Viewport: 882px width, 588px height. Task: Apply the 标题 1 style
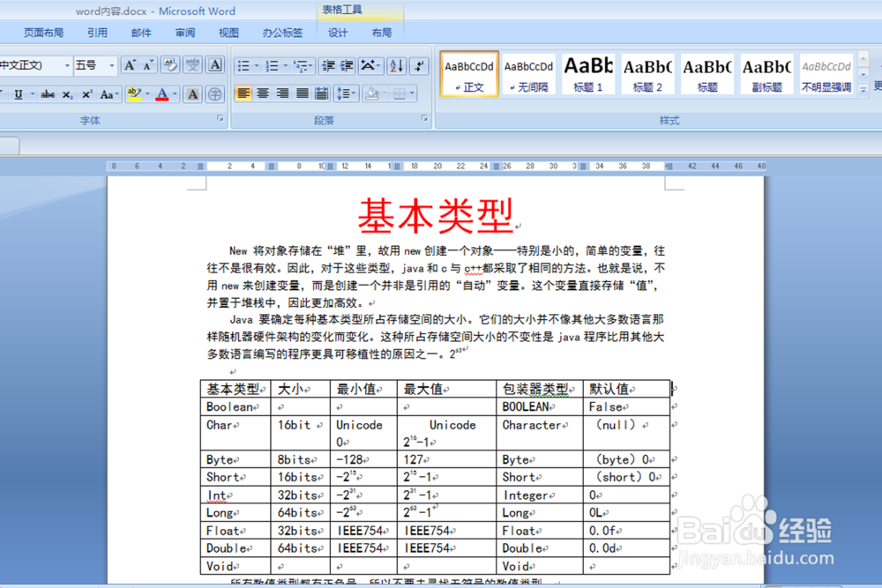click(587, 74)
